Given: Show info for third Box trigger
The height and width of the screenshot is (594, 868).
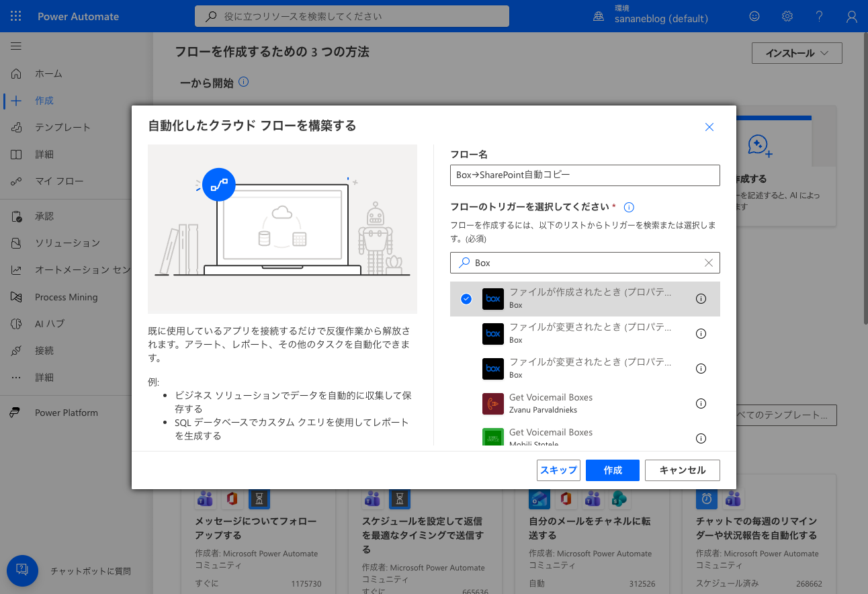Looking at the screenshot, I should (701, 368).
